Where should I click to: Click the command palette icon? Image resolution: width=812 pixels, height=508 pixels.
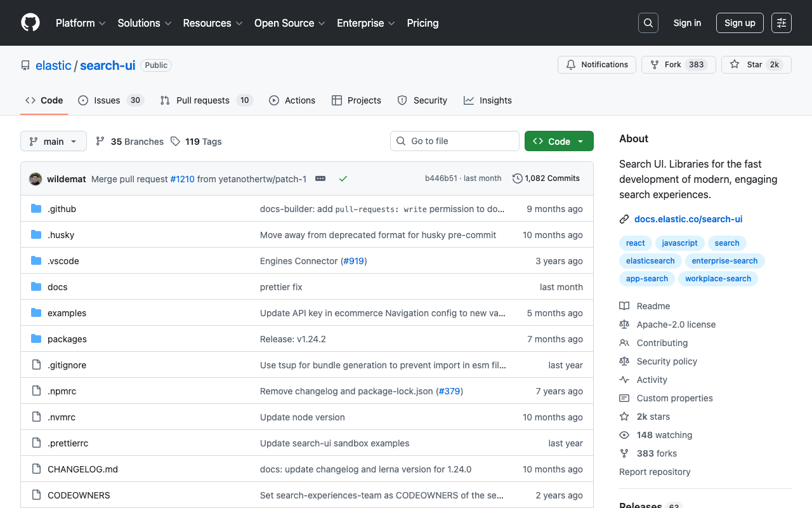(x=781, y=22)
